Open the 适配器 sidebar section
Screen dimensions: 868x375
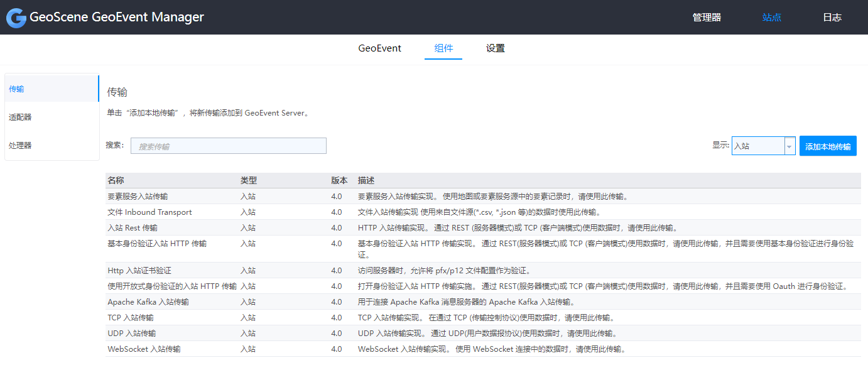click(20, 116)
